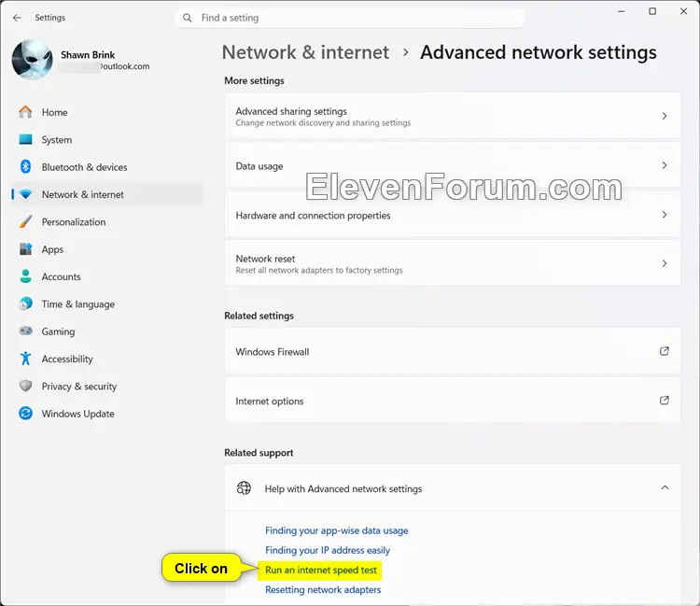Click the Privacy & security shield icon
This screenshot has height=606, width=700.
[25, 386]
